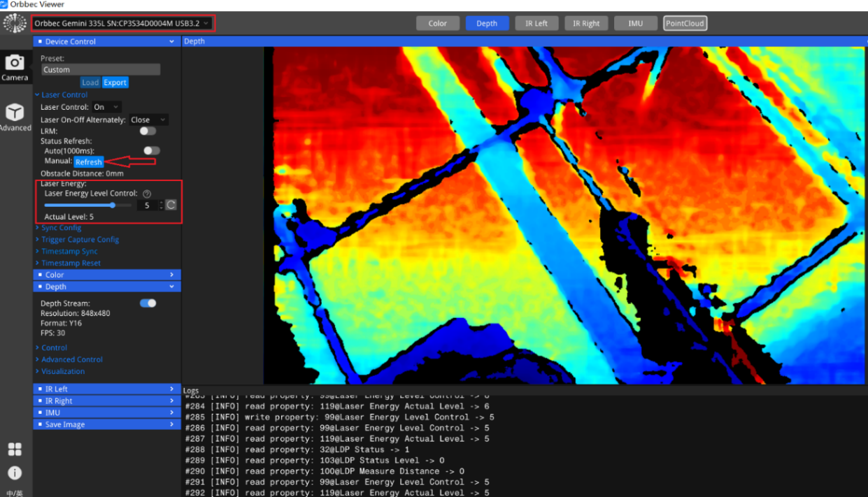Viewport: 868px width, 497px height.
Task: Adjust the Laser Energy Level slider
Action: click(87, 205)
